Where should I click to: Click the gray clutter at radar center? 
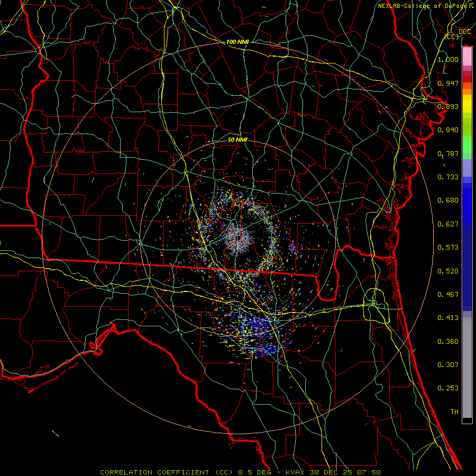point(239,237)
